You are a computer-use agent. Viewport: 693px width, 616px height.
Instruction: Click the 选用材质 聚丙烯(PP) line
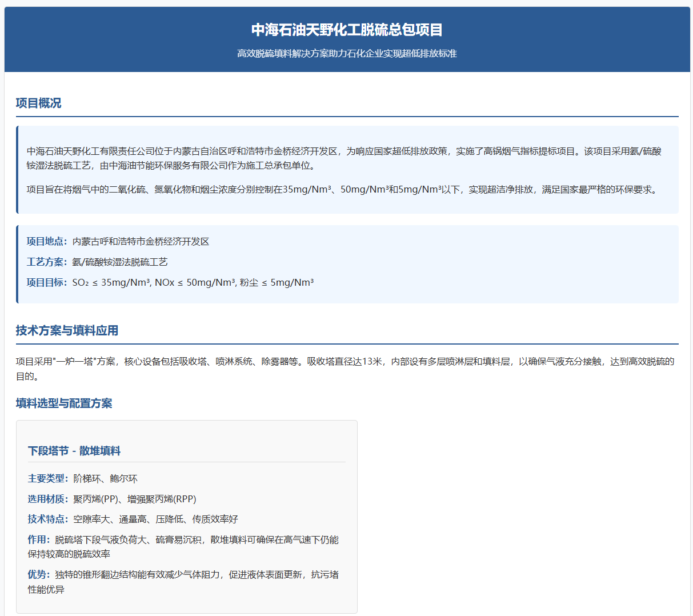click(x=112, y=499)
